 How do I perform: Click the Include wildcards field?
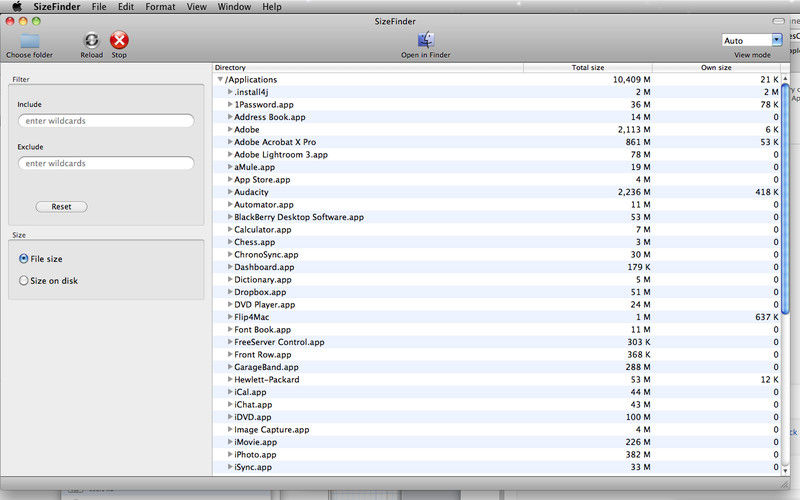(x=105, y=121)
